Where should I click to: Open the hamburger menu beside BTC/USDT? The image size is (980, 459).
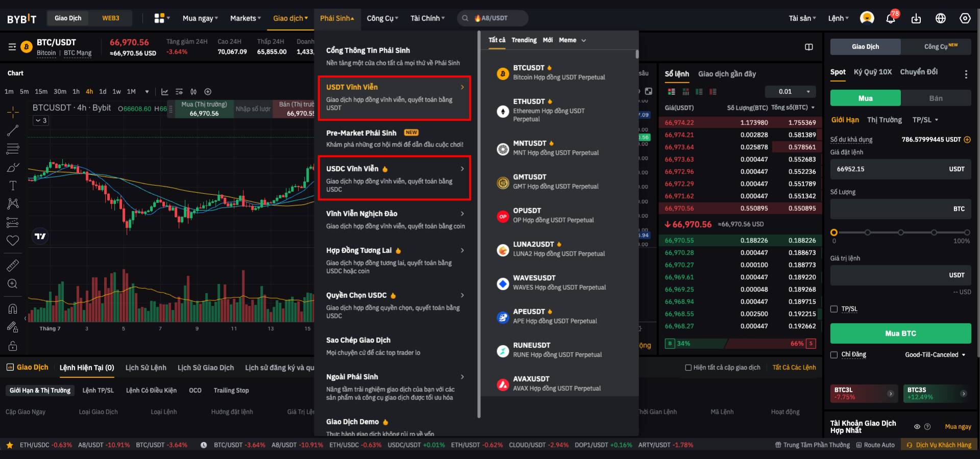(x=12, y=47)
